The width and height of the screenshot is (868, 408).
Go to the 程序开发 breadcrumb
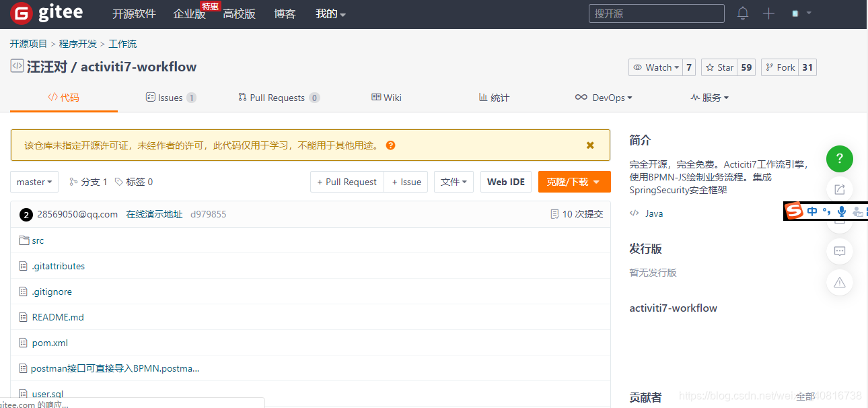click(78, 44)
